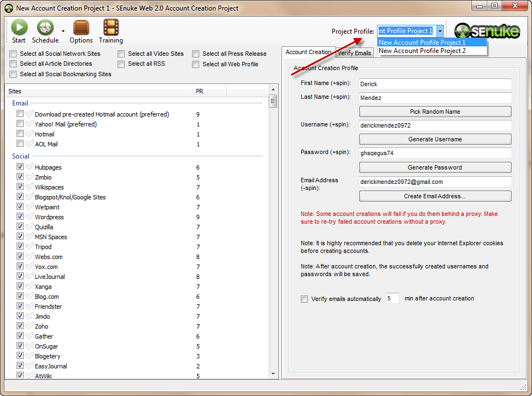
Task: Enable Select all Social Network Sites
Action: (x=13, y=54)
